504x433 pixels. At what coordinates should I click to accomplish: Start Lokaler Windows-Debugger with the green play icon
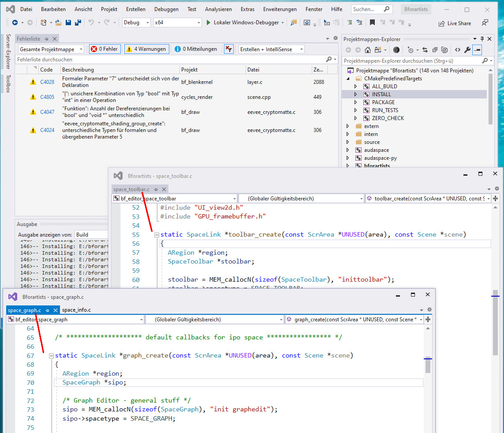pos(208,23)
